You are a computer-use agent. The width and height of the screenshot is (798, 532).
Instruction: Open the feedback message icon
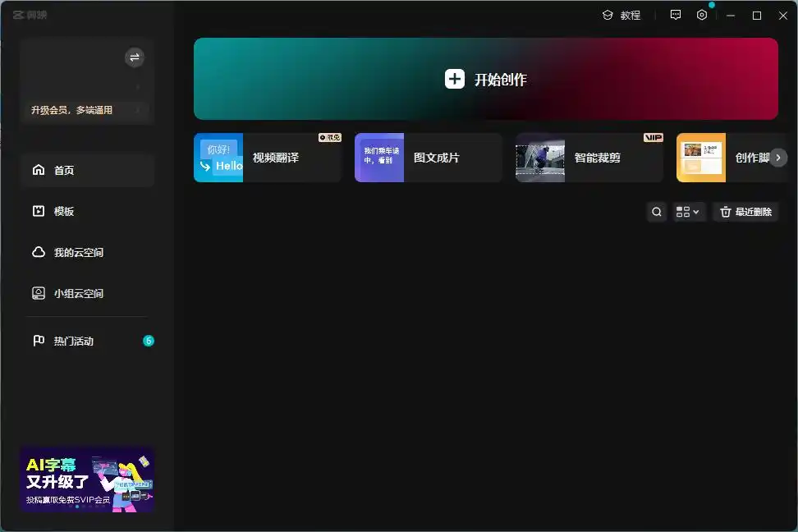[676, 15]
